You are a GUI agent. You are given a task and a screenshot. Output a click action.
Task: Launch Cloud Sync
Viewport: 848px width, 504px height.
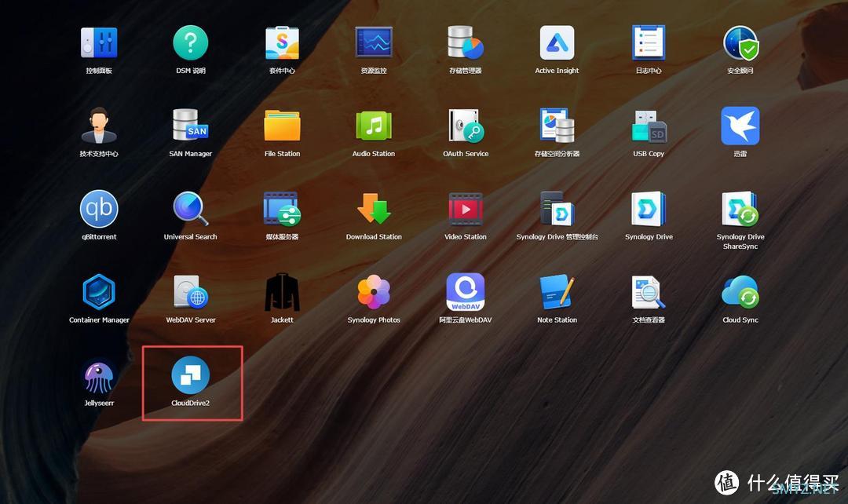point(740,292)
